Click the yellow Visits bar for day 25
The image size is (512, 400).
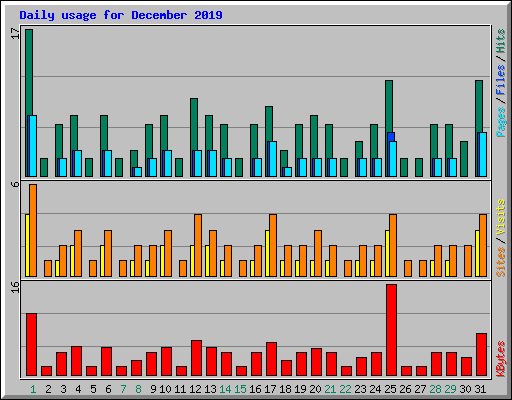[387, 253]
